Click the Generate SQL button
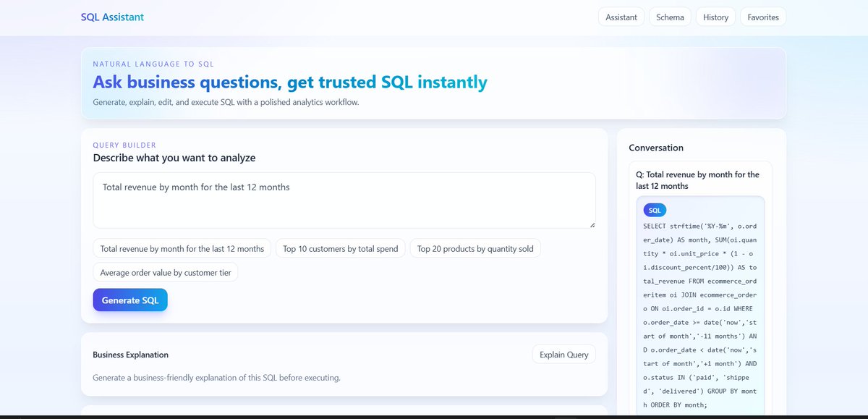The width and height of the screenshot is (868, 419). tap(130, 300)
